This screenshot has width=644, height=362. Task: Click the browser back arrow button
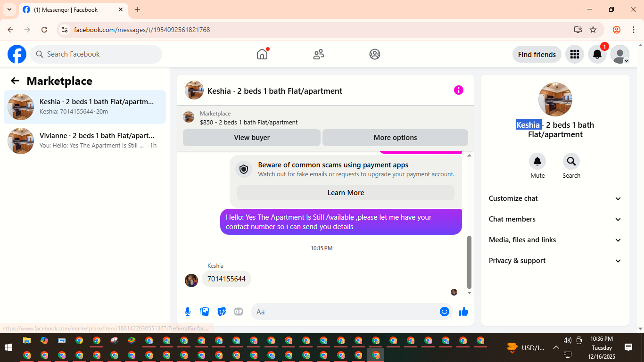[10, 30]
